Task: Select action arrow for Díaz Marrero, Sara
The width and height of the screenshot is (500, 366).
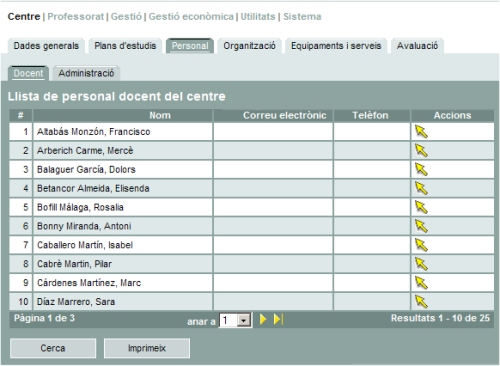Action: [421, 302]
